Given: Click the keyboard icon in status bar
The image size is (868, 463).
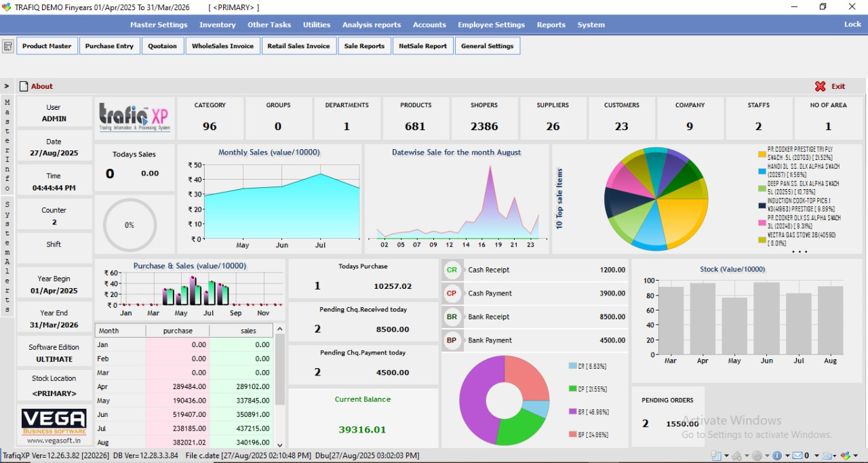Looking at the screenshot, I should [827, 456].
